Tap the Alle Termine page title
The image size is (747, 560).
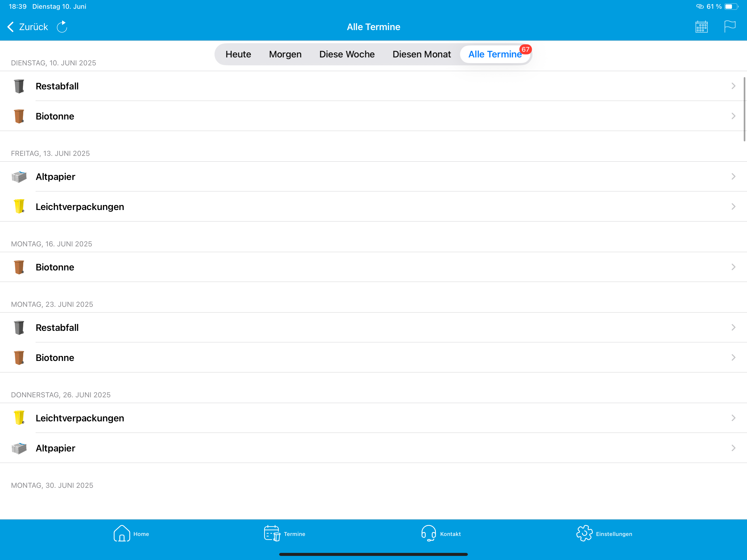373,27
